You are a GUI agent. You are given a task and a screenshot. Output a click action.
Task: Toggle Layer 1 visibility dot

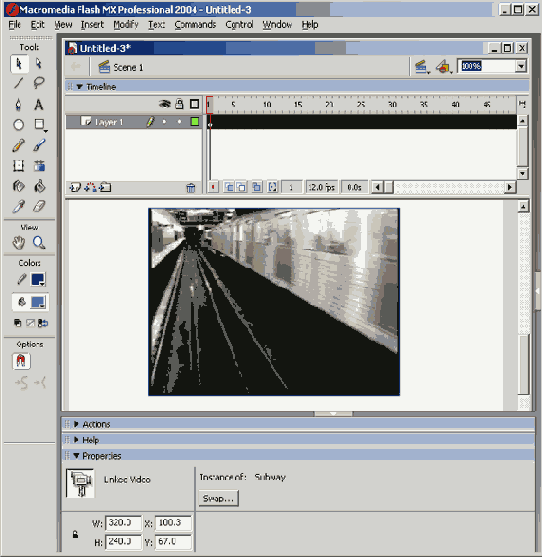pos(164,122)
